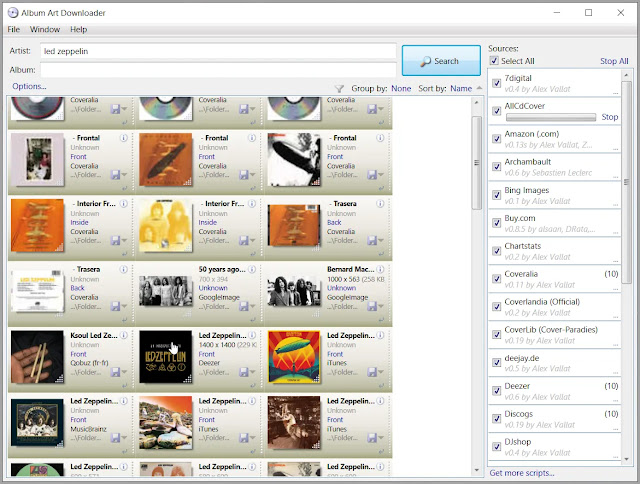The width and height of the screenshot is (640, 484).
Task: Open info for the black-and-white airship Frontal
Action: pyautogui.click(x=380, y=138)
